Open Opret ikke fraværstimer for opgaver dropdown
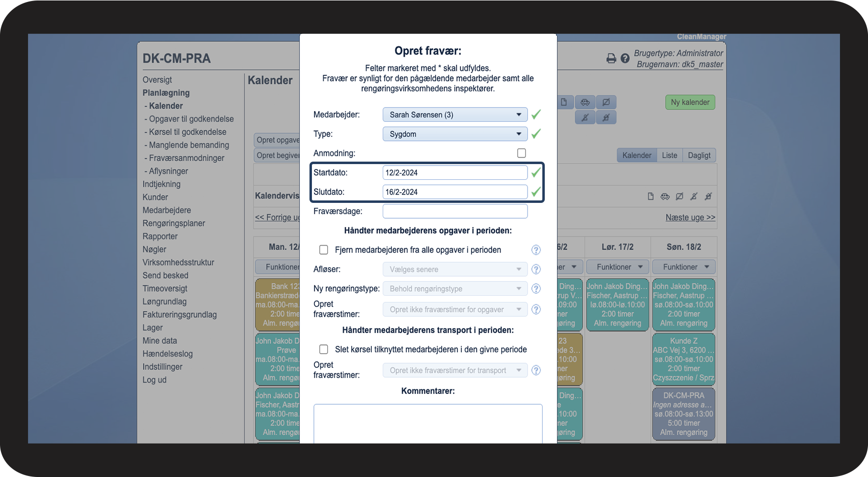Screen dimensions: 868x477 pos(455,309)
